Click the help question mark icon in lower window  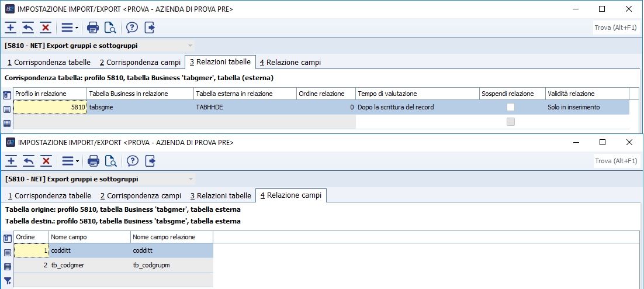tap(133, 161)
